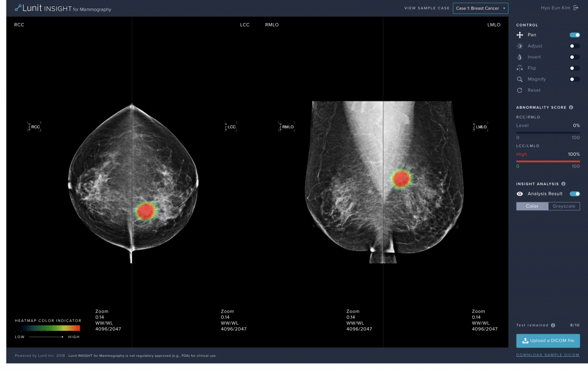Enable the Magnify toggle switch
The width and height of the screenshot is (588, 371).
(575, 79)
